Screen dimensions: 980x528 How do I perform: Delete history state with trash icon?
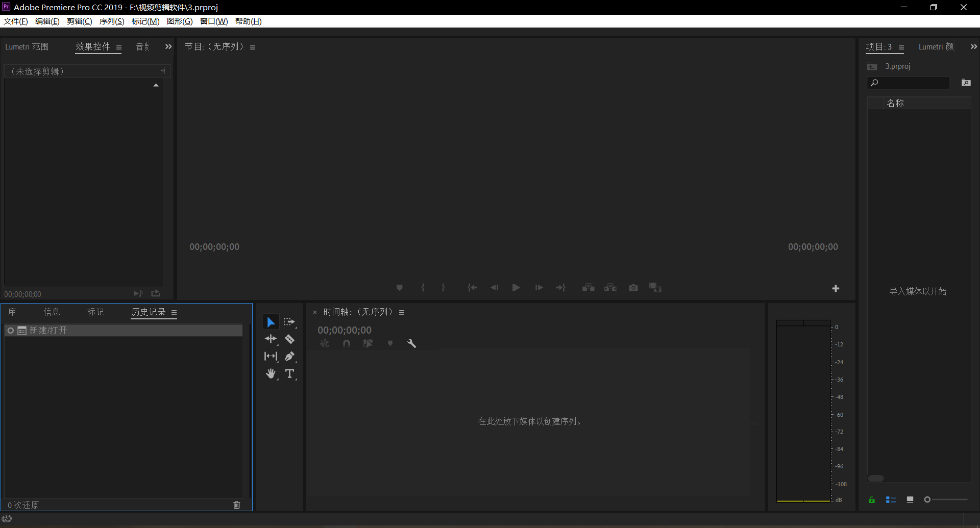point(237,505)
